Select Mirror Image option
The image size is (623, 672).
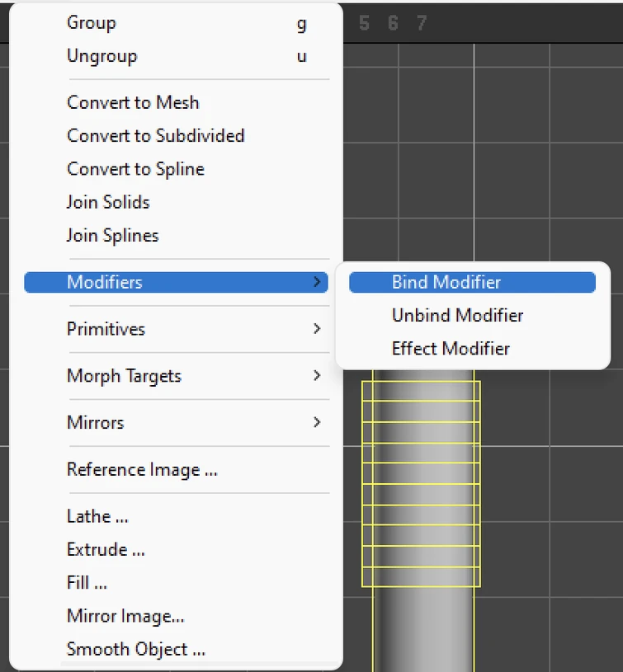(125, 616)
